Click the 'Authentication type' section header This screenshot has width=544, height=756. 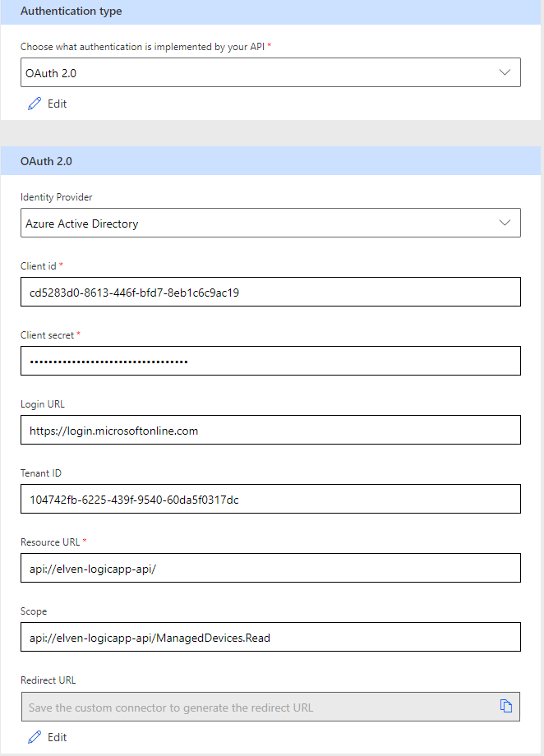(x=71, y=11)
